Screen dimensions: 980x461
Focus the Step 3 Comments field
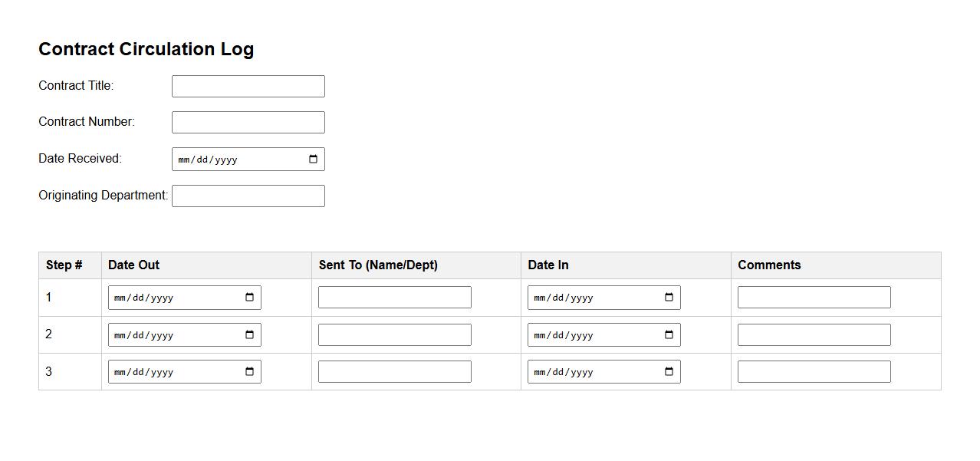814,372
